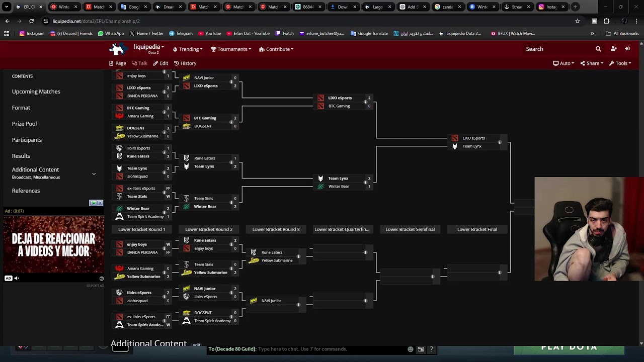The image size is (644, 362).
Task: Open the user account icon
Action: pos(613,49)
